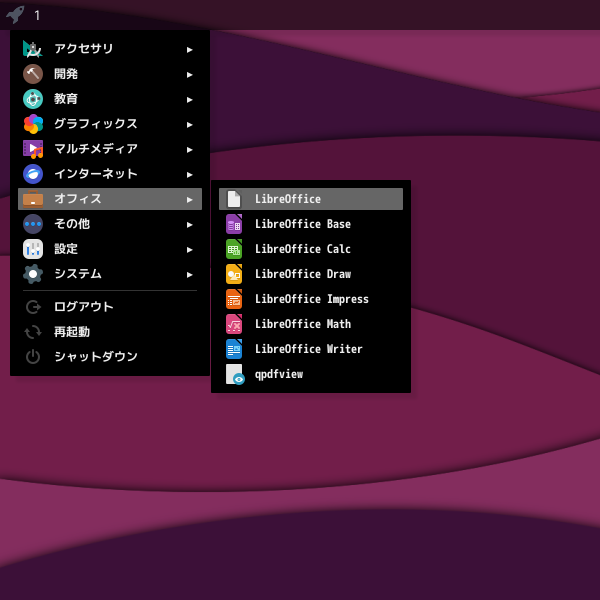Viewport: 600px width, 600px height.
Task: Open the マルチメディア menu entry
Action: tap(110, 149)
